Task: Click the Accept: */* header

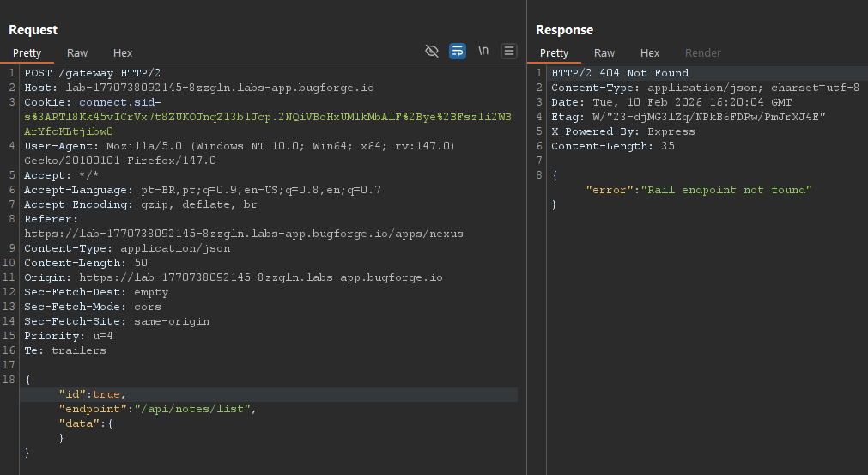Action: click(62, 175)
